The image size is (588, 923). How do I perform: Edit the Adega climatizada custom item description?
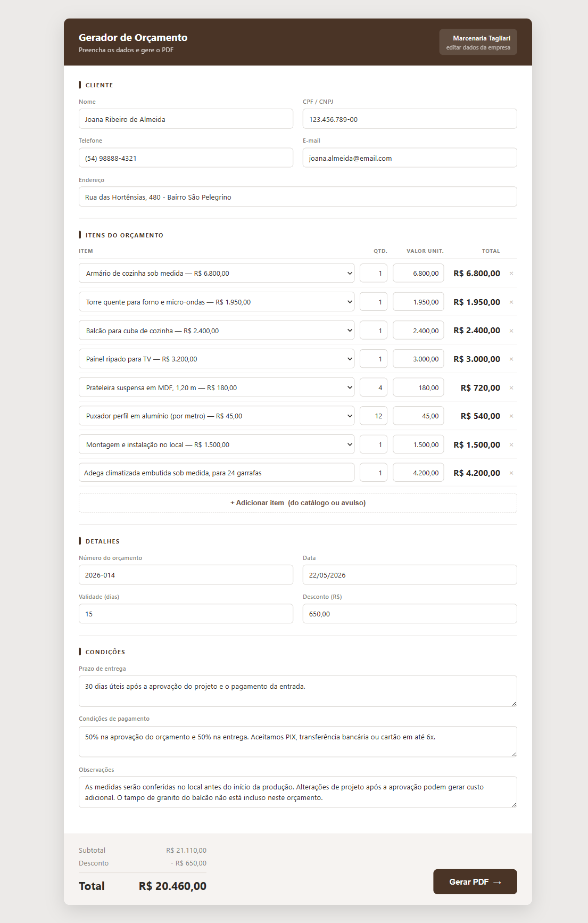tap(217, 473)
